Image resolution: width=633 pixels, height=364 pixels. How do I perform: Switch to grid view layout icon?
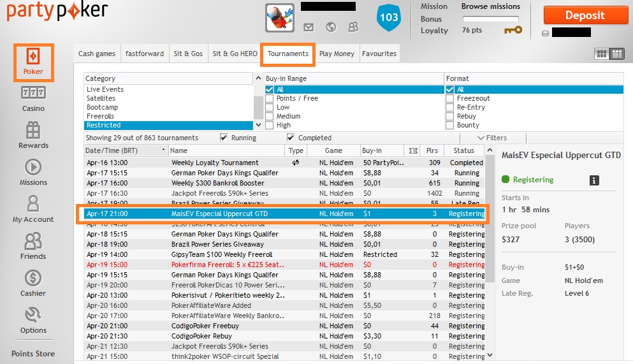602,54
